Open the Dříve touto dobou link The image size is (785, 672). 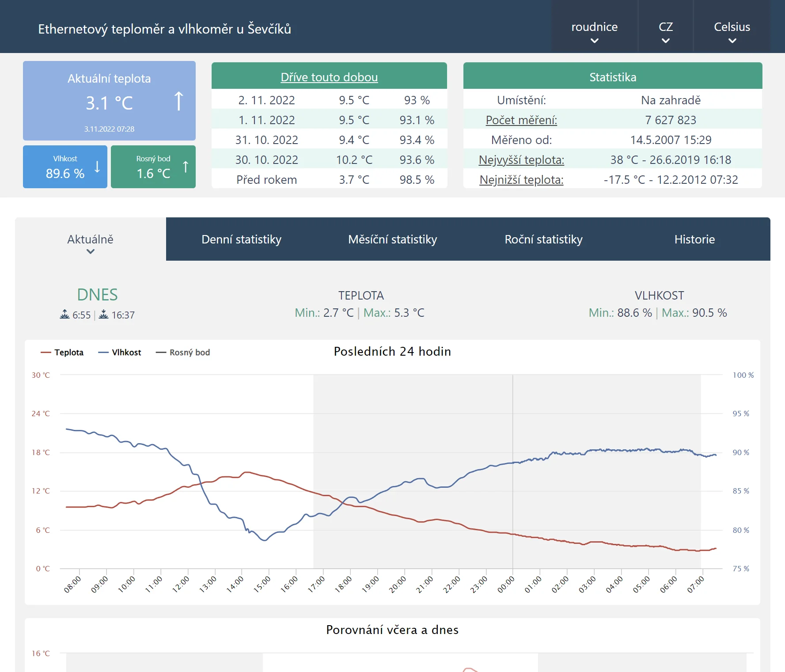(x=329, y=77)
